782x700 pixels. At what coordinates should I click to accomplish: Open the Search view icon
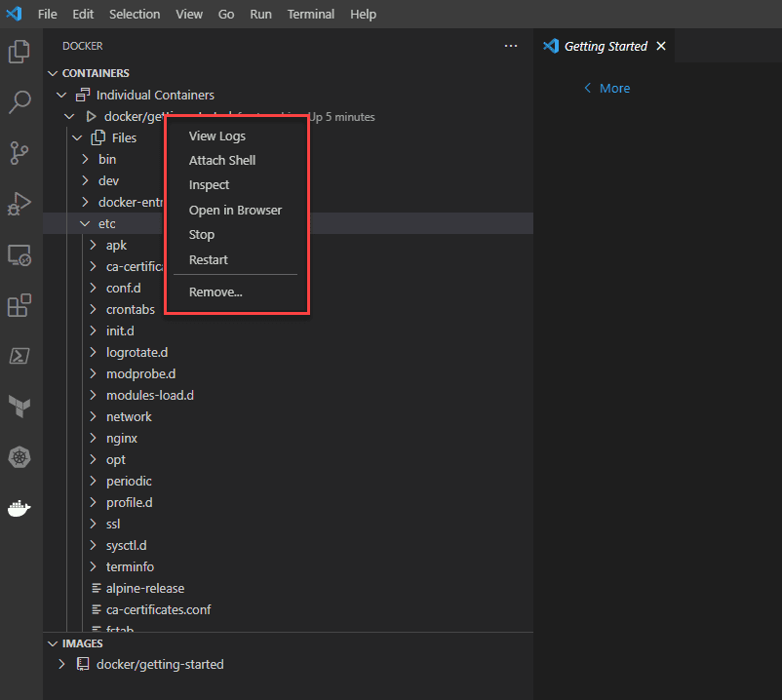click(20, 101)
